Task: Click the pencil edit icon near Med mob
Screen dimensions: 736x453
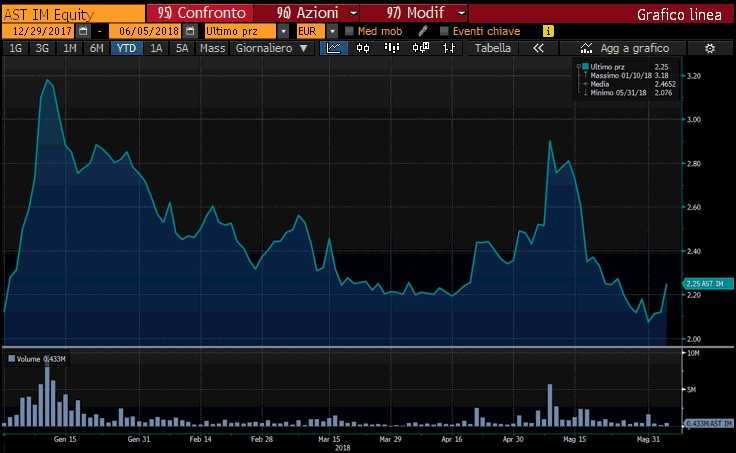Action: click(423, 31)
